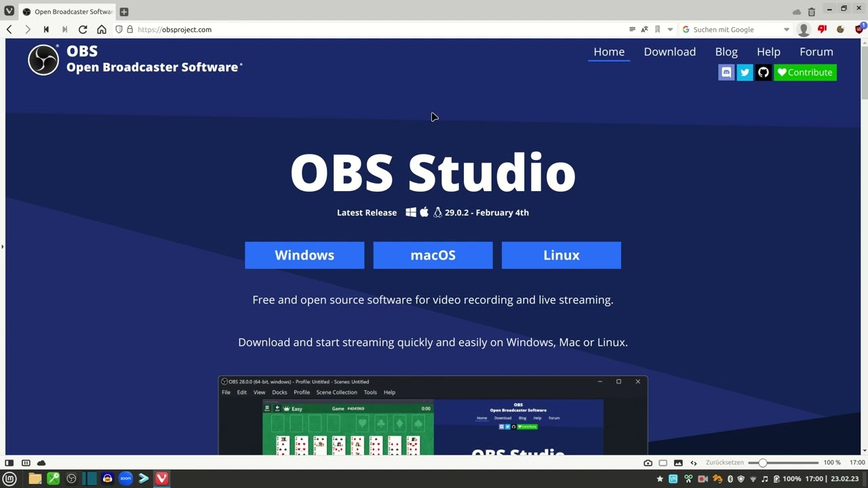Click the OBS logo in the site header
The image size is (868, 488).
tap(43, 60)
